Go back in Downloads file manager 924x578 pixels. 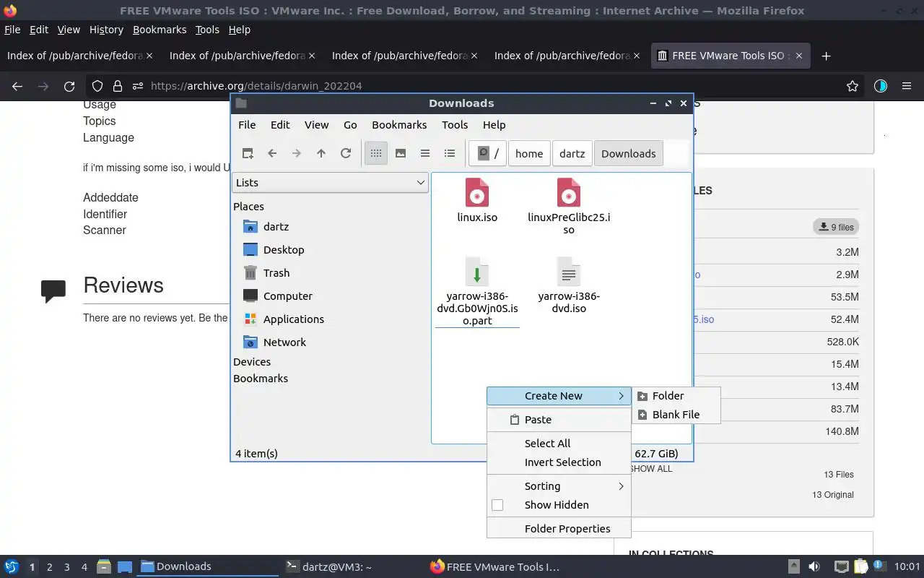(x=272, y=153)
